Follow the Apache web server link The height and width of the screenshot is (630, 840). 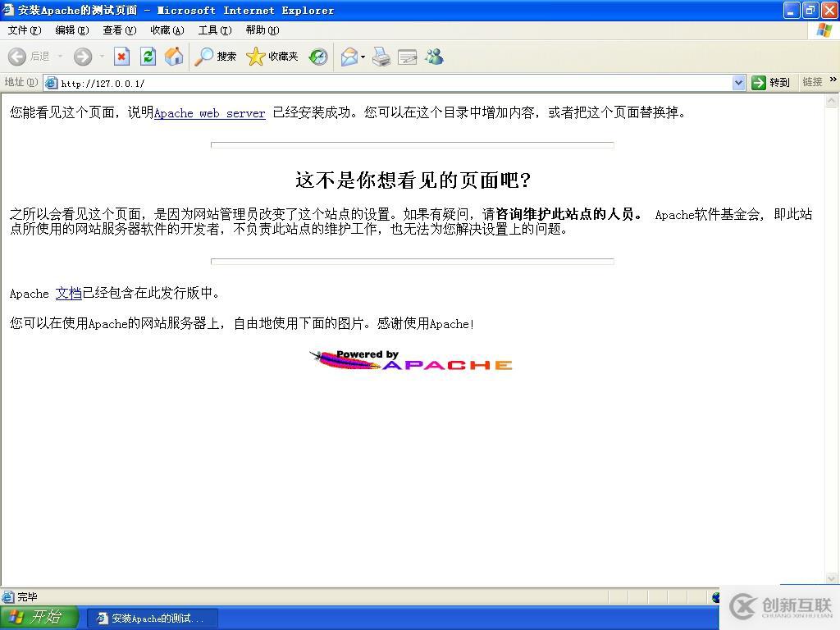[209, 113]
